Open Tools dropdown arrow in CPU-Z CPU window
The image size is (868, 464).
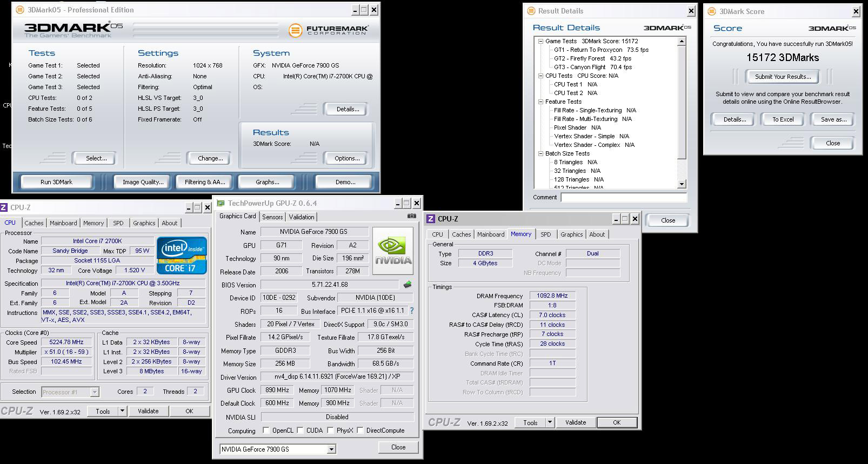(122, 411)
